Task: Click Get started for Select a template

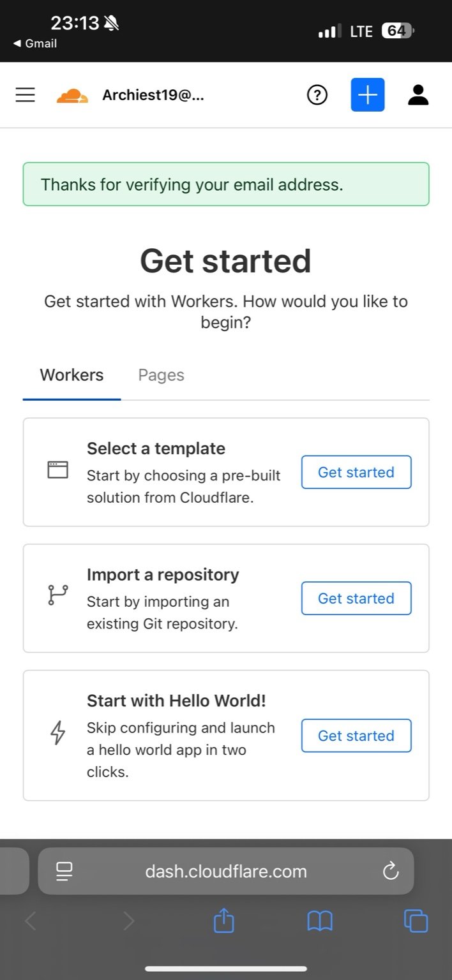Action: pyautogui.click(x=356, y=472)
